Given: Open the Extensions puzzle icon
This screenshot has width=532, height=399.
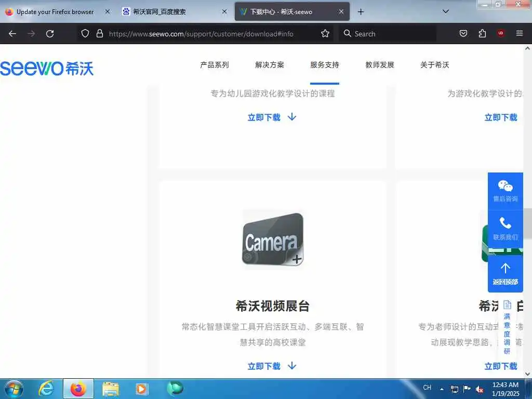Looking at the screenshot, I should click(482, 33).
